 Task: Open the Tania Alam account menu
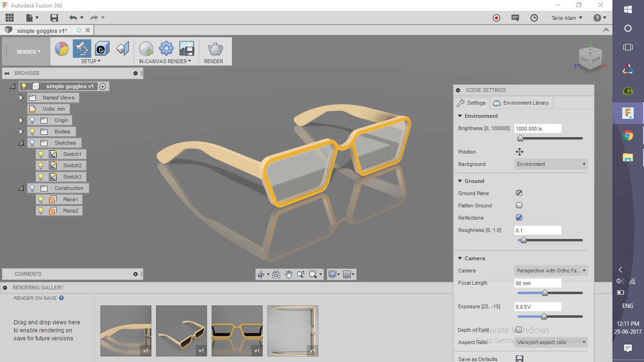(567, 18)
